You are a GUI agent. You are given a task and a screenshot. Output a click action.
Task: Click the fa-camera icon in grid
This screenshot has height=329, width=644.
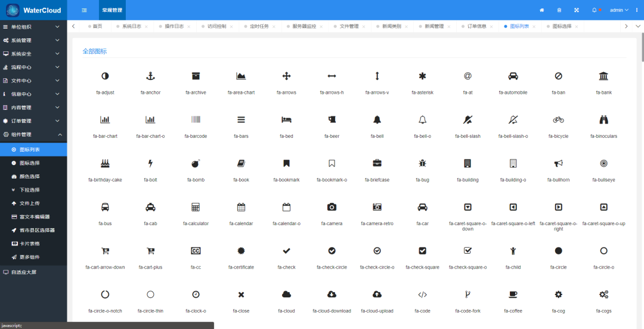(332, 207)
